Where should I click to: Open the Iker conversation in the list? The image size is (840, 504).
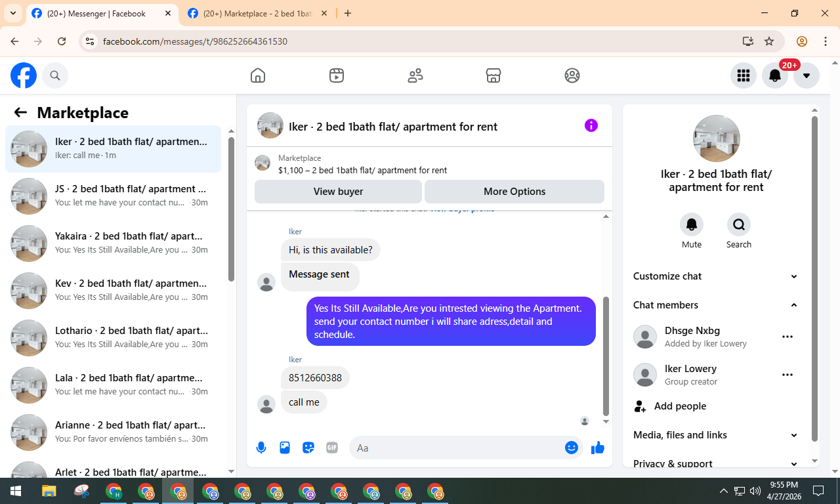tap(114, 149)
